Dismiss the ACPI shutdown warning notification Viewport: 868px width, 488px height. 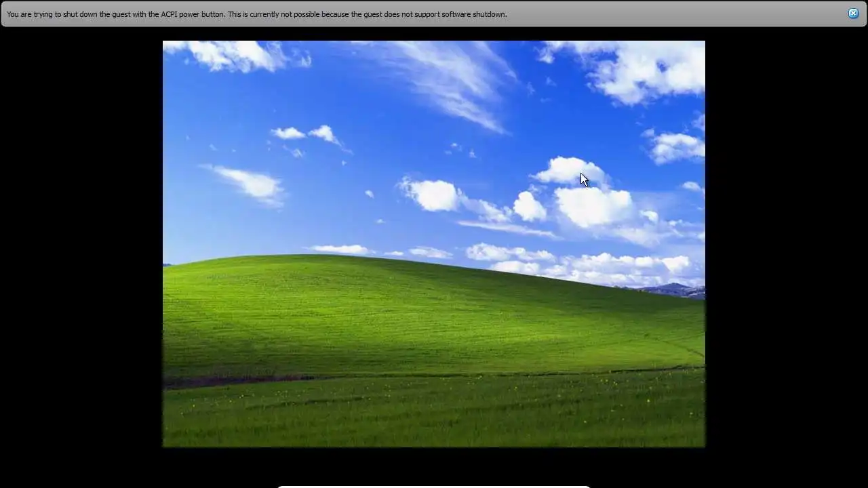(x=853, y=14)
